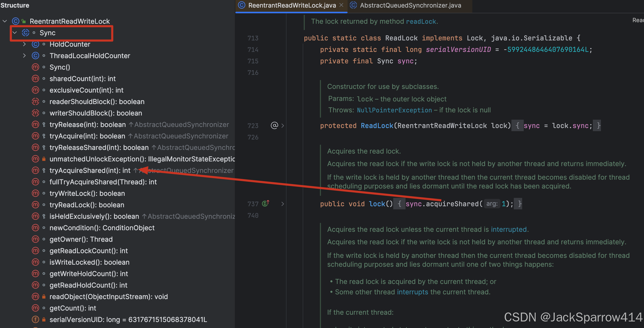Viewport: 644px width, 328px height.
Task: Select isWriteLocked(): boolean method
Action: (x=90, y=262)
